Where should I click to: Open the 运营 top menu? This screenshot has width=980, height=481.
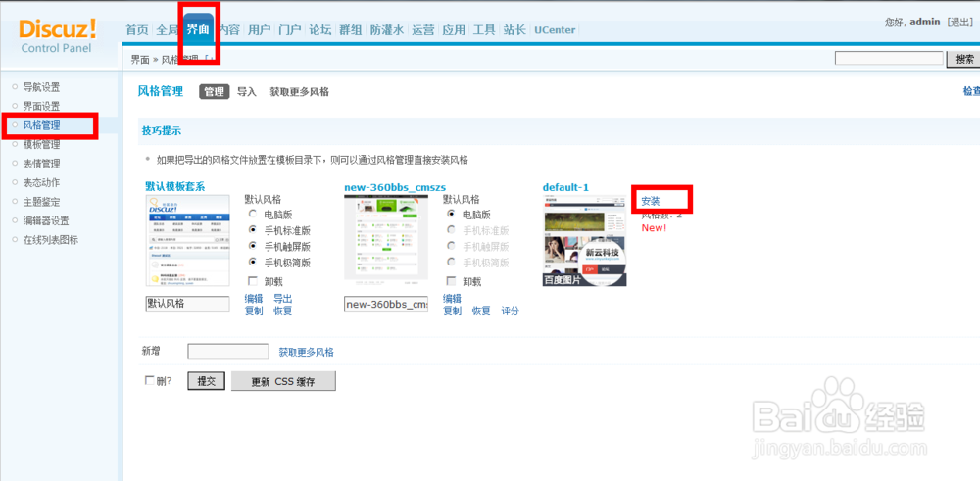click(x=423, y=30)
